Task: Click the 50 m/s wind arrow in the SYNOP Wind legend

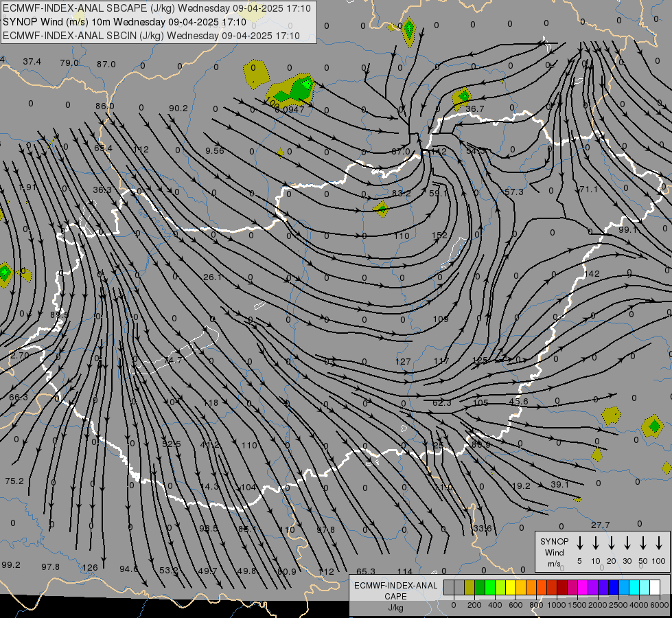Action: (x=643, y=542)
